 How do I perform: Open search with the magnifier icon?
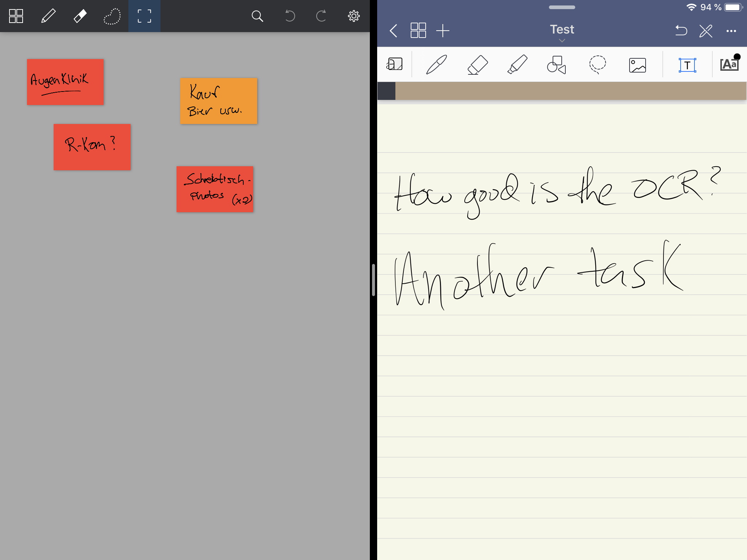coord(258,16)
